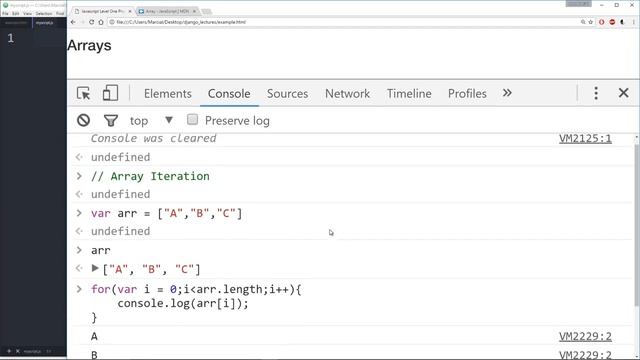Select the Console tab
This screenshot has height=360, width=640.
pos(229,93)
